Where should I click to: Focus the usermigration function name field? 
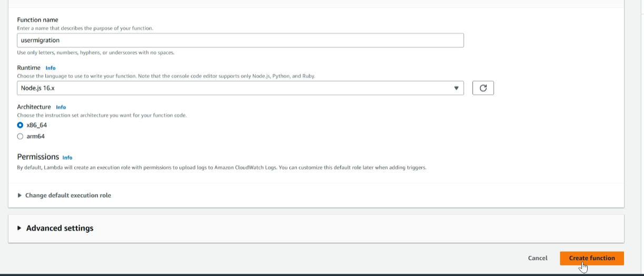click(240, 40)
